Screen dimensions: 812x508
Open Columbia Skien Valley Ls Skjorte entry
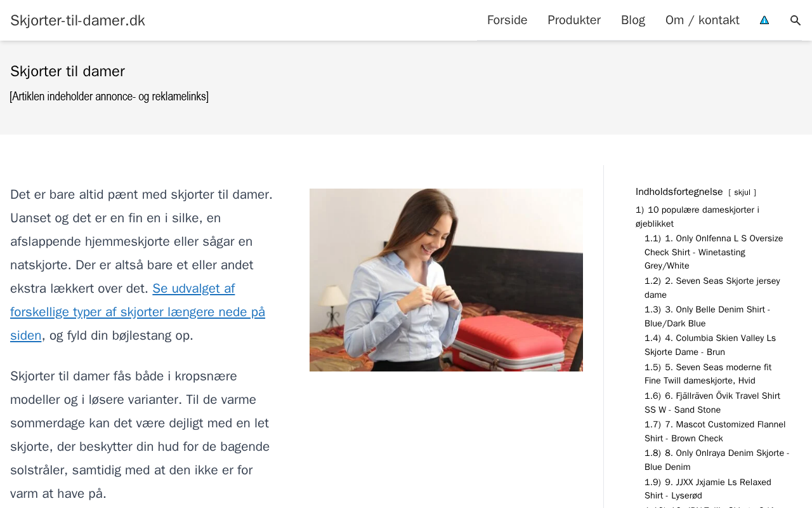pos(710,345)
